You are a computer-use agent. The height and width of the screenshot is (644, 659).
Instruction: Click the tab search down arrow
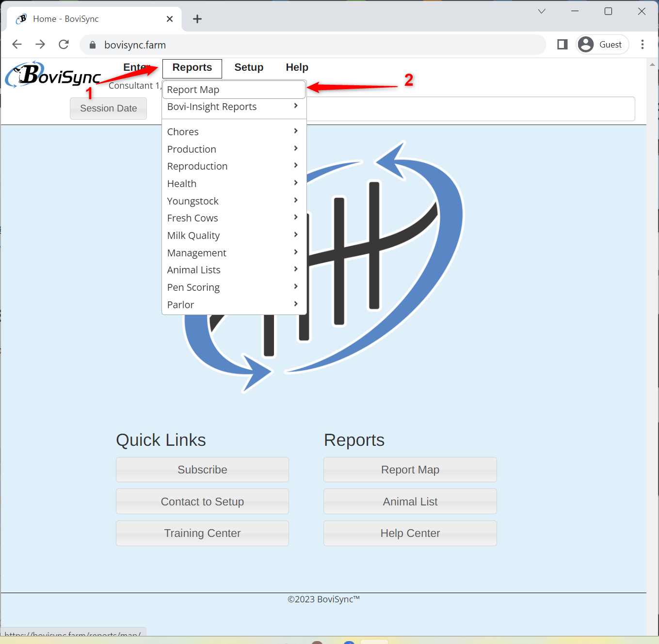(x=542, y=11)
